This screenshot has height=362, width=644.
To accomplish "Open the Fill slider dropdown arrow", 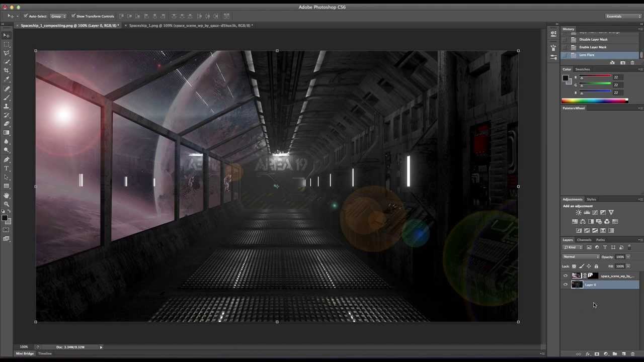I will pyautogui.click(x=628, y=266).
